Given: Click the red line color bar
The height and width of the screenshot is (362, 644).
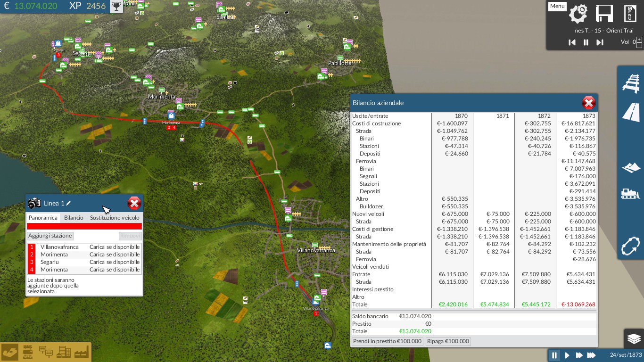Looking at the screenshot, I should pos(84,226).
